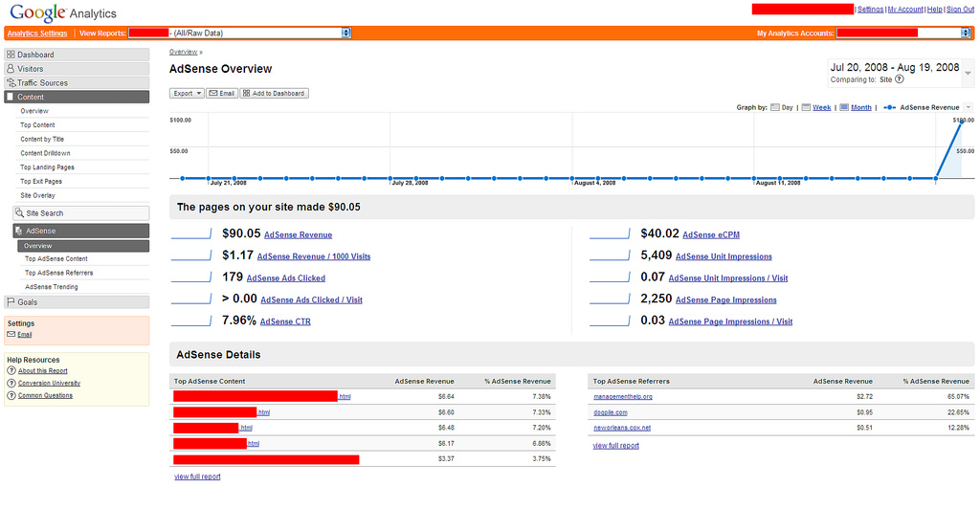Click the neworleans.cox.net referrer link
The image size is (980, 509).
[622, 428]
